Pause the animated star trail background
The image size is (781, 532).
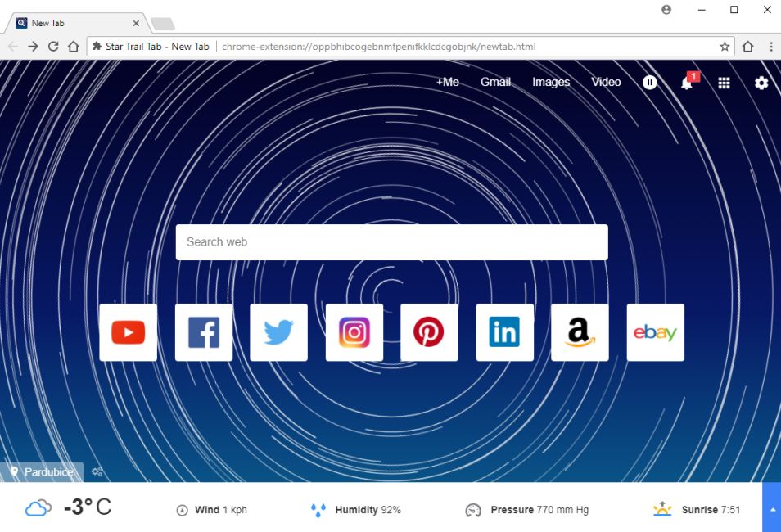648,83
